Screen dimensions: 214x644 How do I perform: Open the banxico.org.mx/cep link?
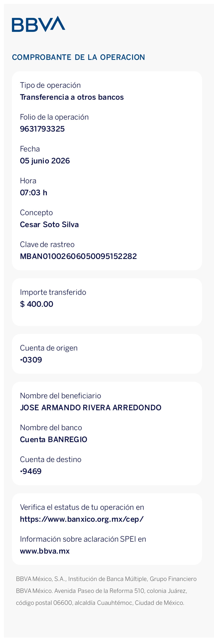click(x=82, y=519)
